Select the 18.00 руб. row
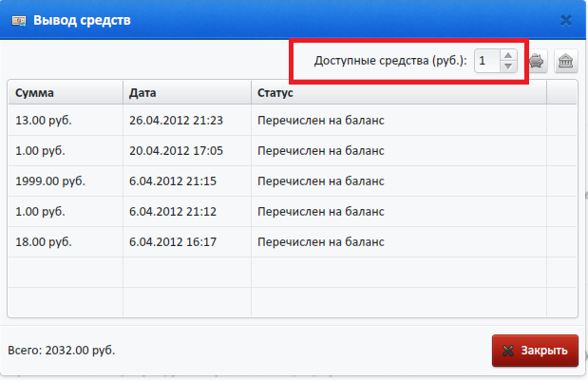Screen dimensions: 588x381 [x=293, y=242]
